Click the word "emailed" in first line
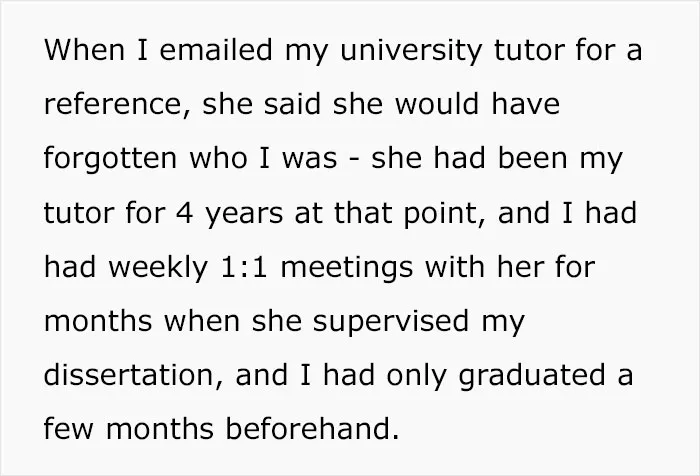This screenshot has height=476, width=700. (x=216, y=49)
